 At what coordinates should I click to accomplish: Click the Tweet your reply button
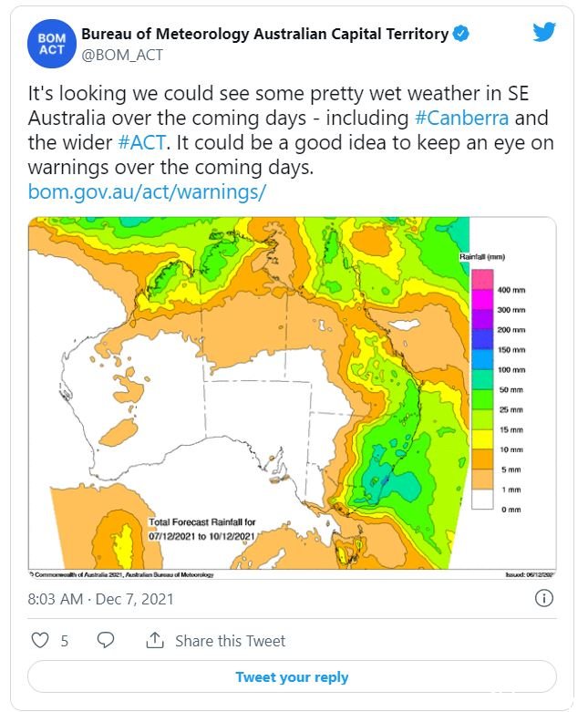tap(292, 676)
